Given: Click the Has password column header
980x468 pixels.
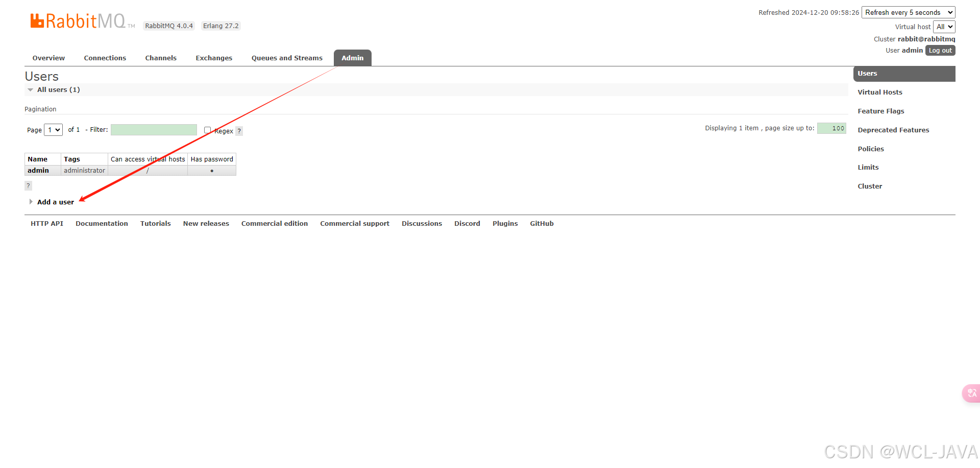Looking at the screenshot, I should (x=212, y=159).
